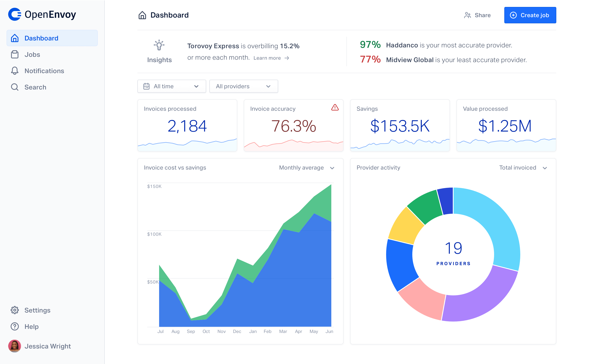589x364 pixels.
Task: Open Jessica Wright's profile avatar
Action: (x=15, y=346)
